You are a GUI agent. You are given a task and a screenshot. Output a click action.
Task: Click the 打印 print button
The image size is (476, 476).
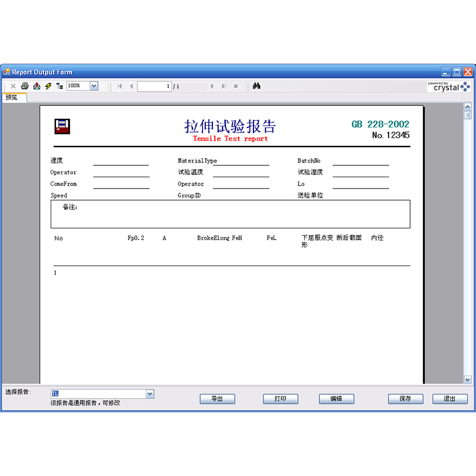(280, 399)
